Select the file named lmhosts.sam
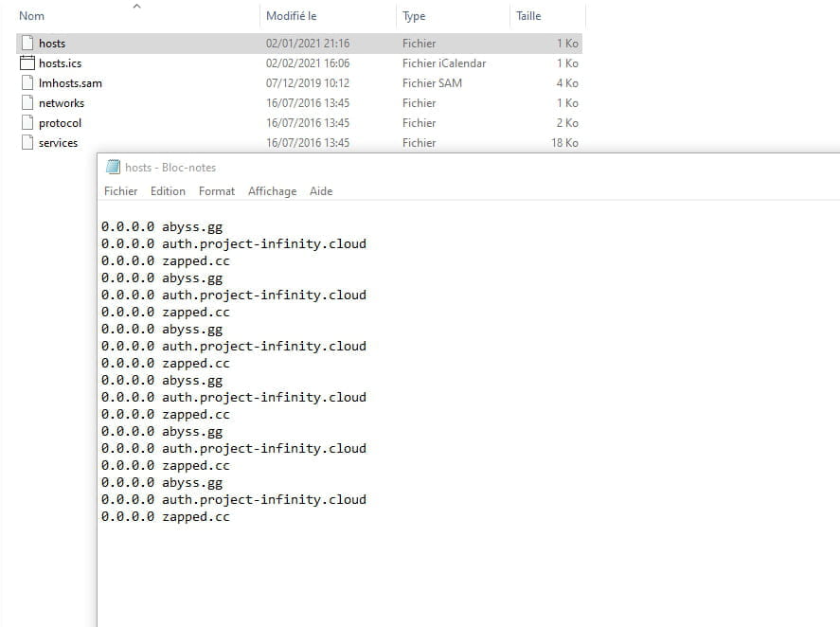Viewport: 840px width, 627px height. coord(70,83)
